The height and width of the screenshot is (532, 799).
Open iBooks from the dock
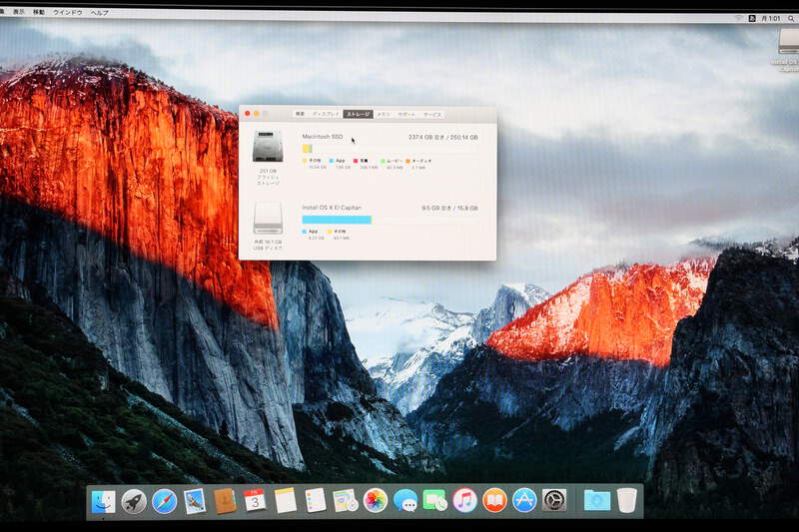click(x=494, y=500)
